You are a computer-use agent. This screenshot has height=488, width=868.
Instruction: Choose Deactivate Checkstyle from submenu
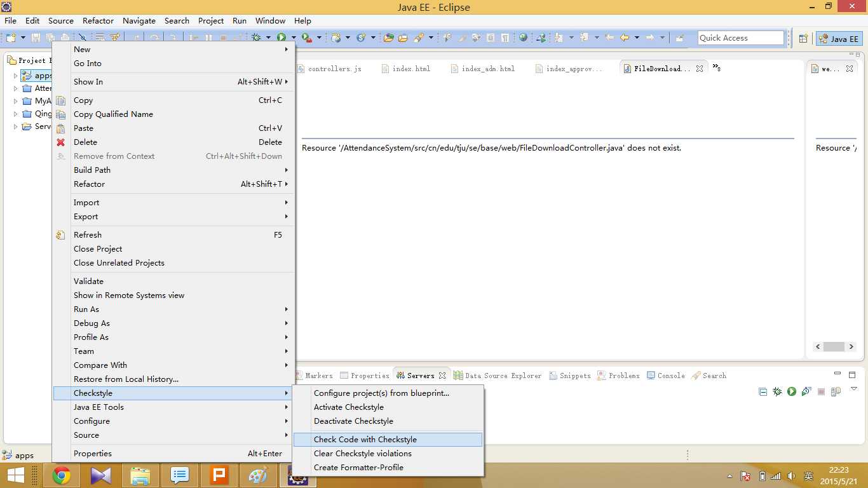[x=388, y=421]
